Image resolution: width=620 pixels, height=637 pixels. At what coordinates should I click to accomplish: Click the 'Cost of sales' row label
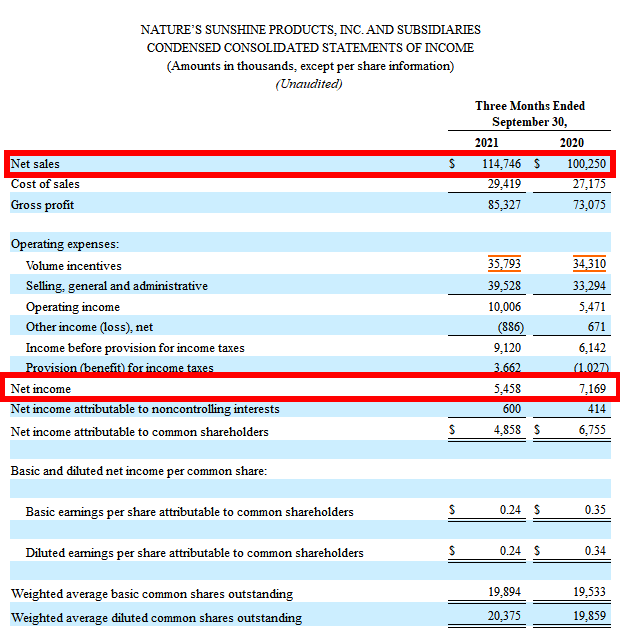click(45, 184)
